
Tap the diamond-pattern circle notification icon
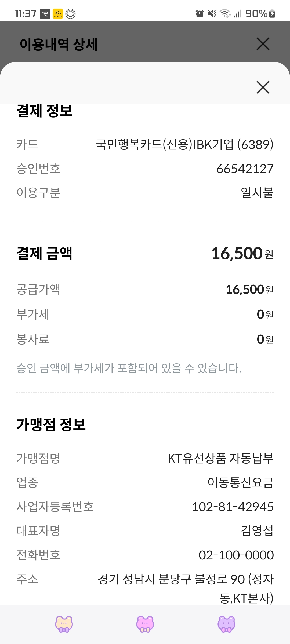pos(71,14)
